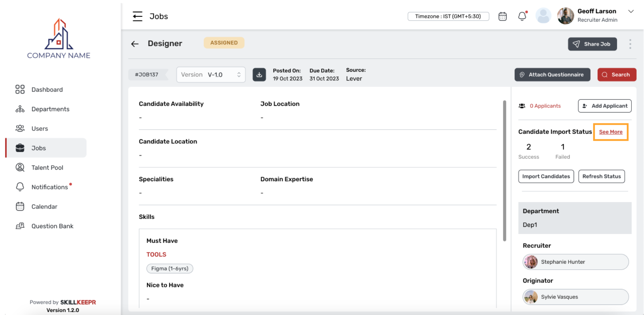Click See More link for import status
This screenshot has width=644, height=315.
point(611,132)
